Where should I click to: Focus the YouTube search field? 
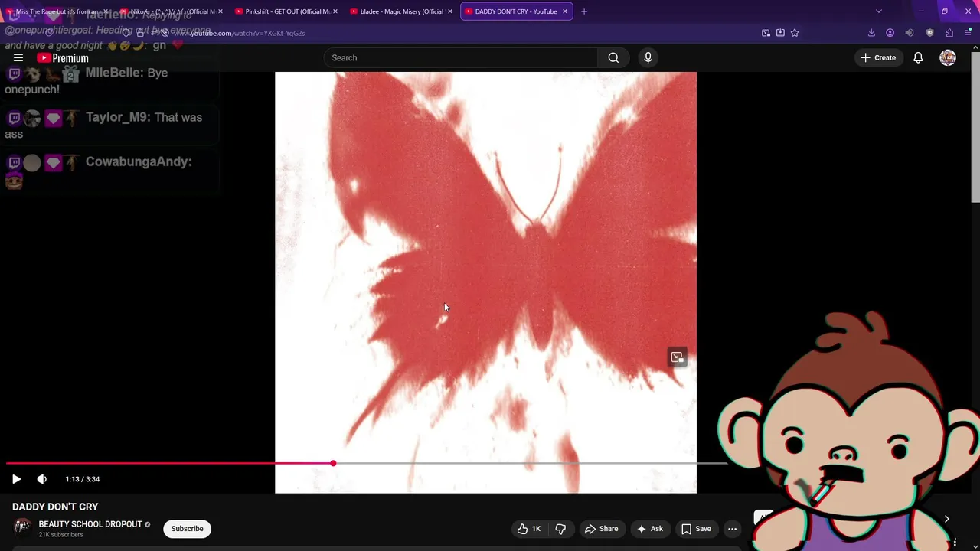coord(460,58)
